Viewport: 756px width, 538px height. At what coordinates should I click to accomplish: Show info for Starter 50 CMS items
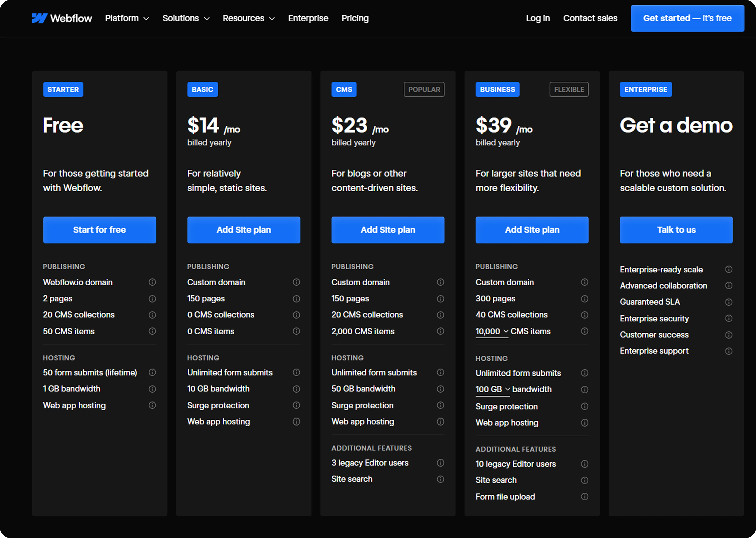[x=152, y=331]
